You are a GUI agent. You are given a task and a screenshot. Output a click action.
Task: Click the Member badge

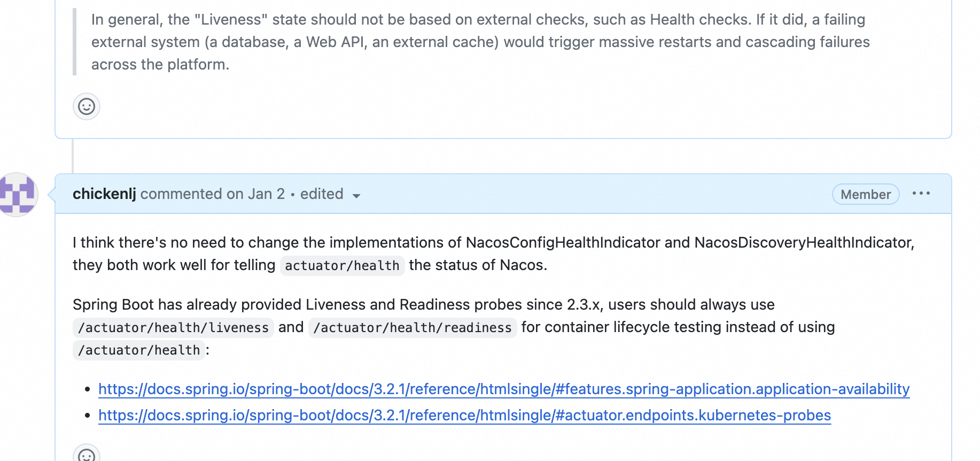pyautogui.click(x=866, y=194)
